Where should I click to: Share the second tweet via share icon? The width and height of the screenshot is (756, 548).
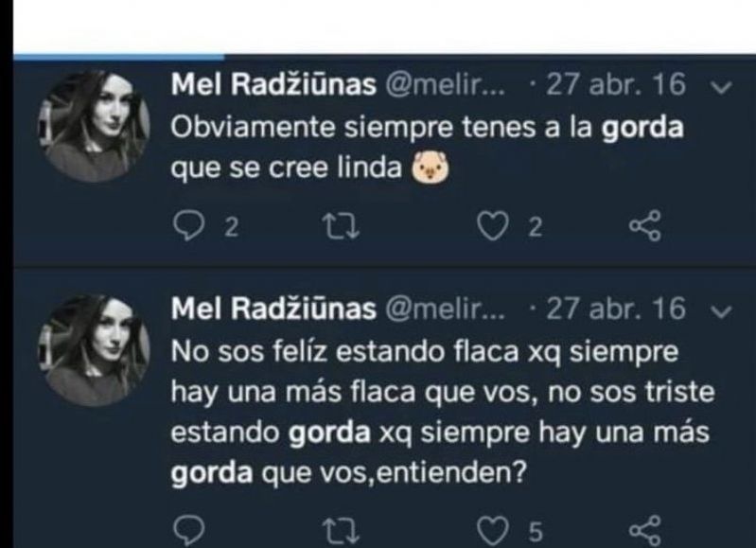click(x=645, y=531)
